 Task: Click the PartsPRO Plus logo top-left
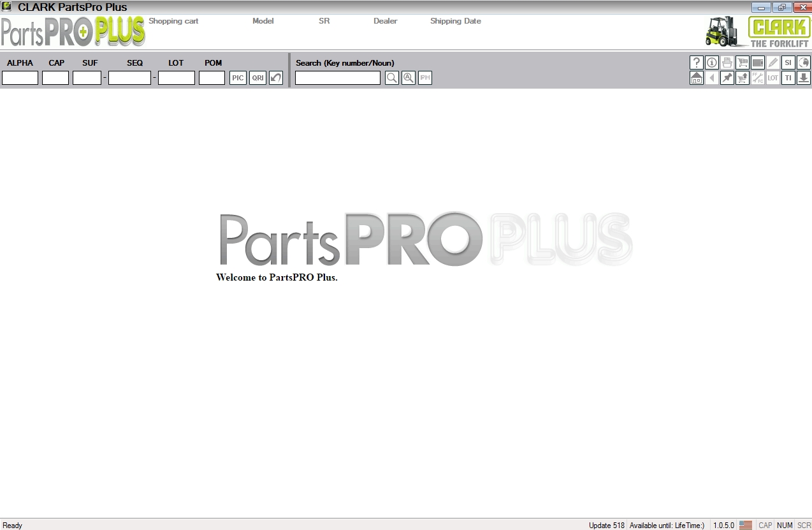click(x=73, y=32)
